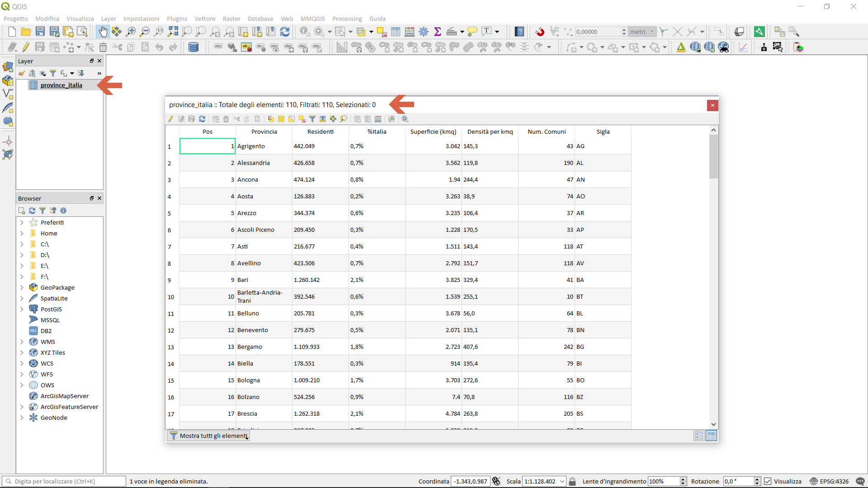Click Statistical Summary sigma icon
Image resolution: width=868 pixels, height=488 pixels.
[437, 32]
